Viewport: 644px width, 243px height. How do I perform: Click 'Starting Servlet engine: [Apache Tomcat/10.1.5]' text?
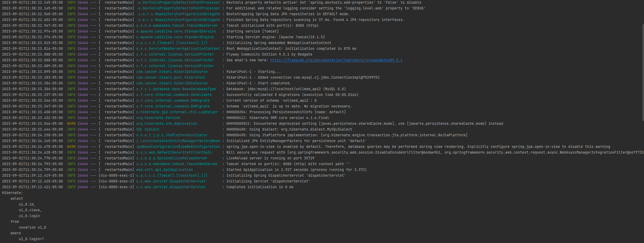coord(275,37)
